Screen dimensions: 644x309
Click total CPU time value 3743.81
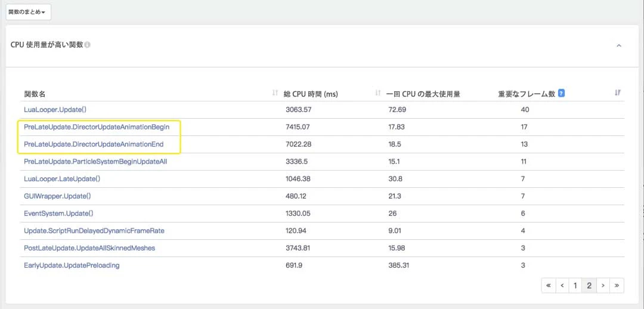(298, 248)
